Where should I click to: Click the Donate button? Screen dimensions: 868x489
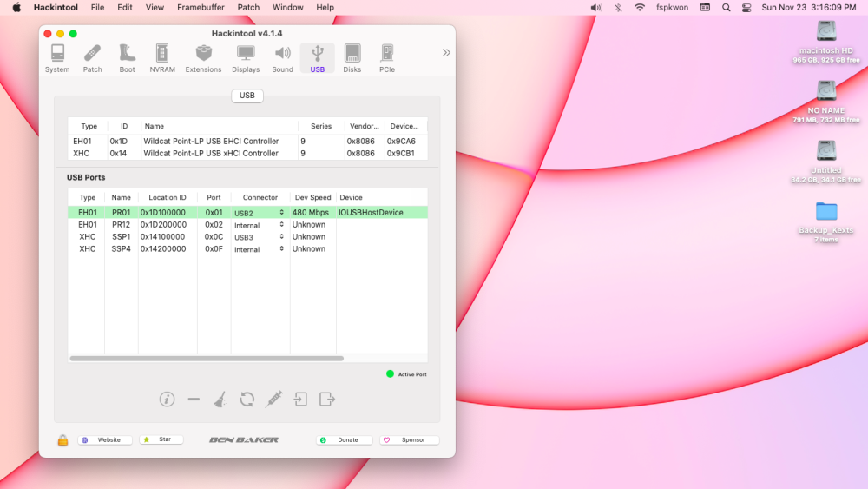pyautogui.click(x=344, y=439)
